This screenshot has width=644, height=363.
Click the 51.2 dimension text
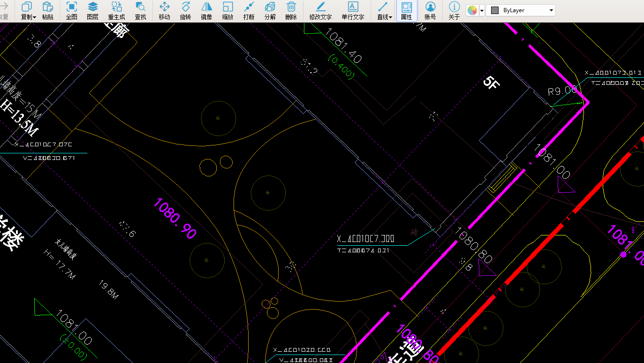pos(309,68)
